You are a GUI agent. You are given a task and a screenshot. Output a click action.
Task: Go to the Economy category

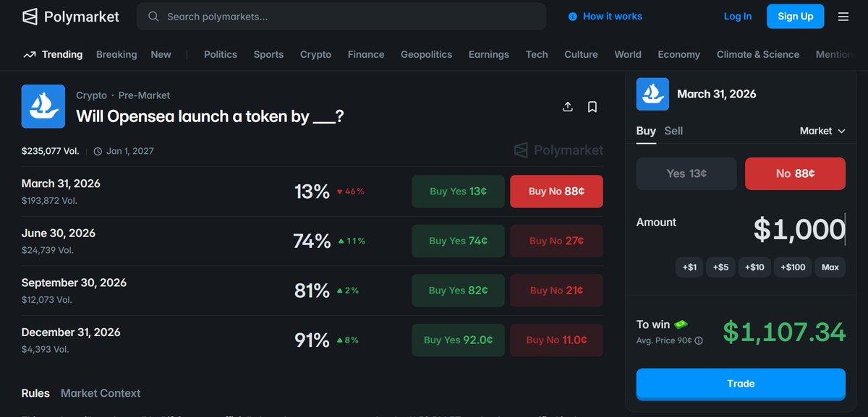679,55
